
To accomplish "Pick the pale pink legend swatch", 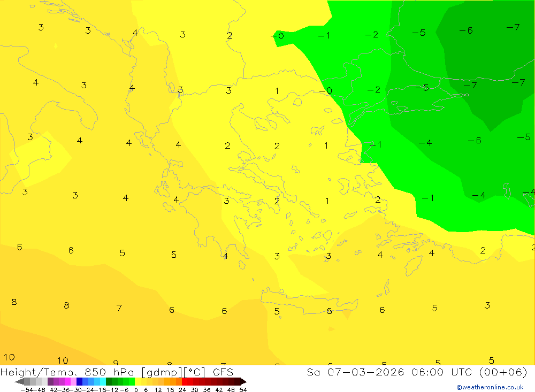I will (73, 381).
